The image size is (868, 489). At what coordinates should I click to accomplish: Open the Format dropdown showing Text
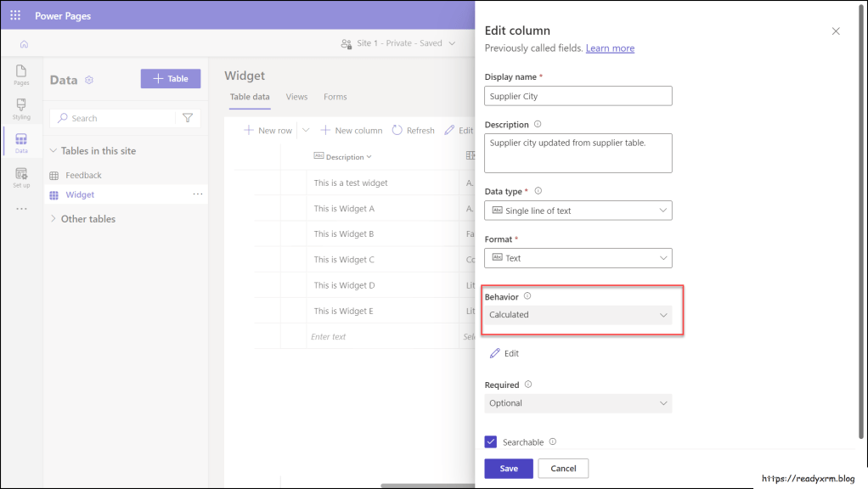pos(578,258)
